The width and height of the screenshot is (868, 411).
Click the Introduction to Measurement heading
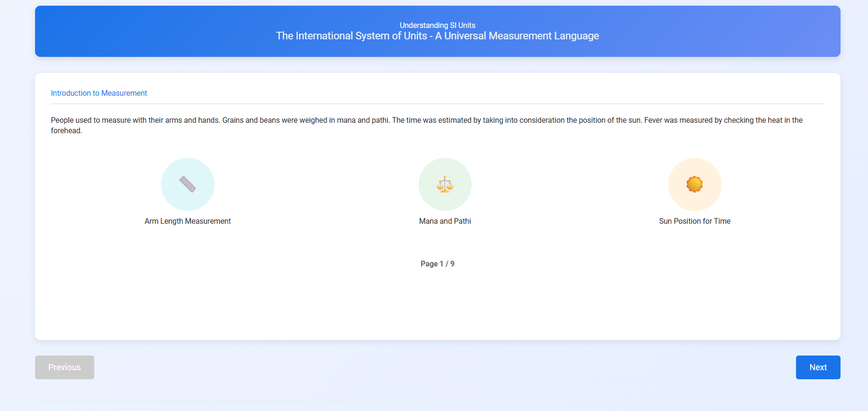[x=99, y=93]
